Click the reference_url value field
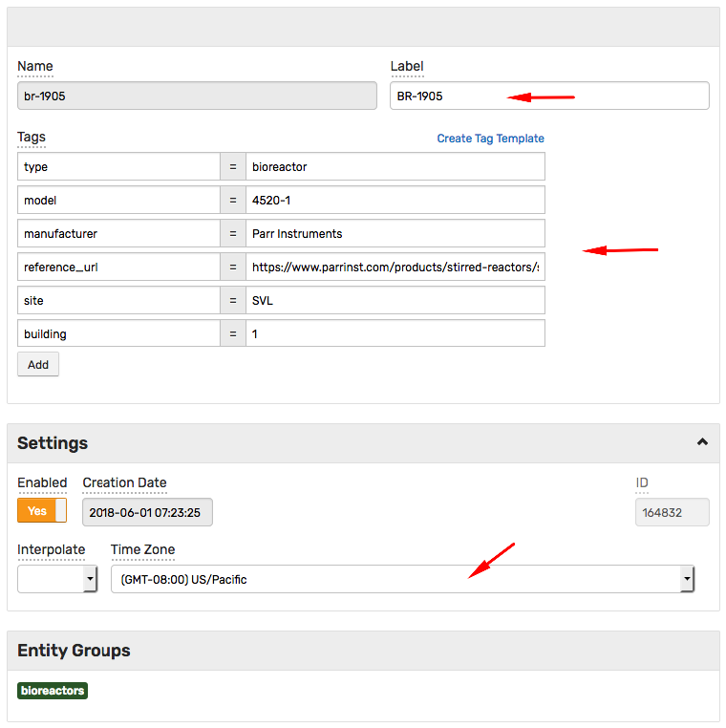The image size is (726, 728). coord(395,267)
